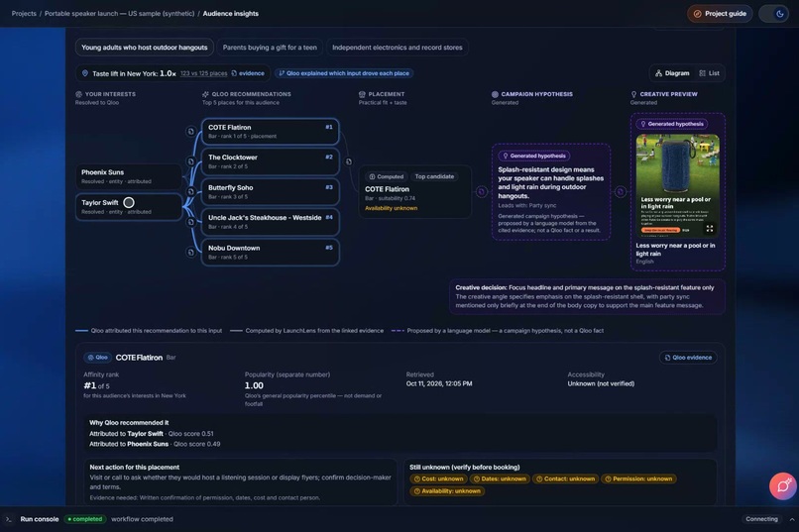This screenshot has height=532, width=799.
Task: Open evidence icon left of Butterfly Soho card
Action: [190, 191]
